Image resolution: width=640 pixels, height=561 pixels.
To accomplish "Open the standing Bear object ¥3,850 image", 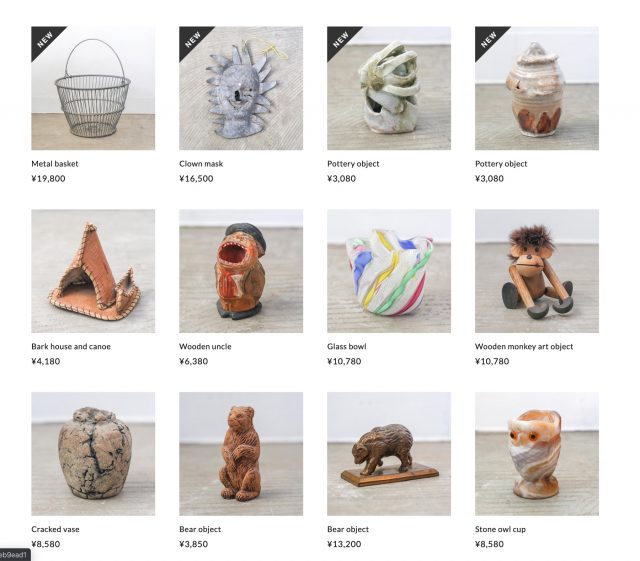I will tap(241, 454).
